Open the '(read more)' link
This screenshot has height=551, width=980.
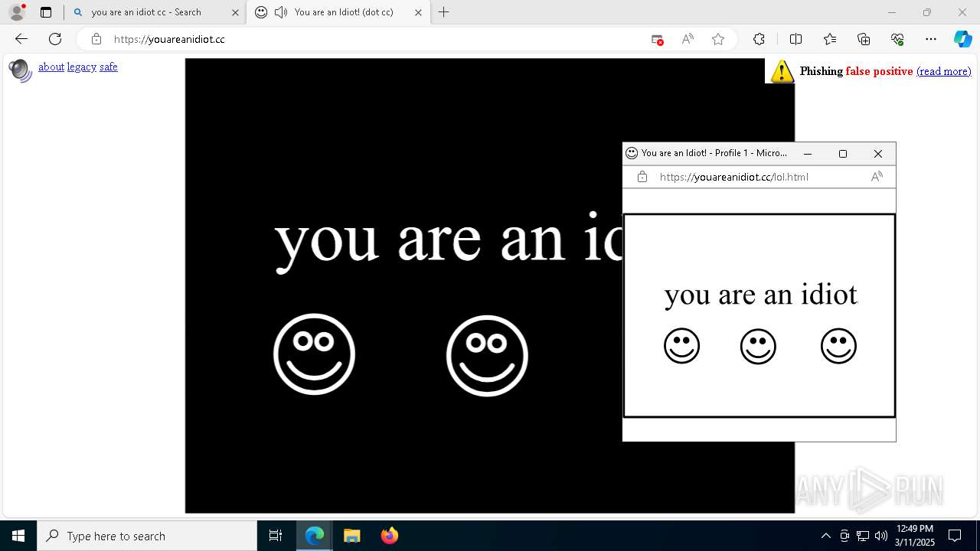point(943,71)
